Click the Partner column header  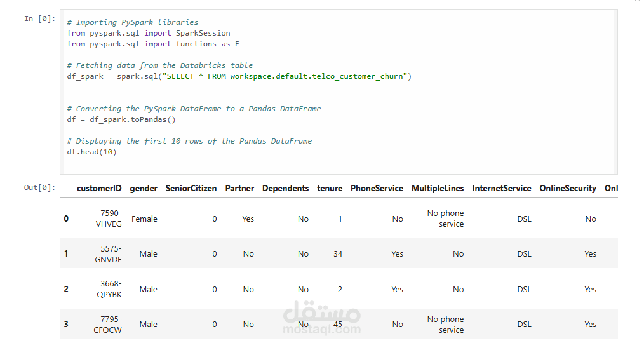pos(239,188)
